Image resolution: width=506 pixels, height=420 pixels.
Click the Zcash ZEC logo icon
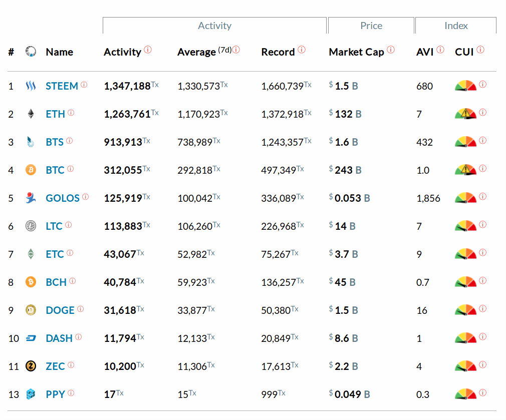click(31, 366)
